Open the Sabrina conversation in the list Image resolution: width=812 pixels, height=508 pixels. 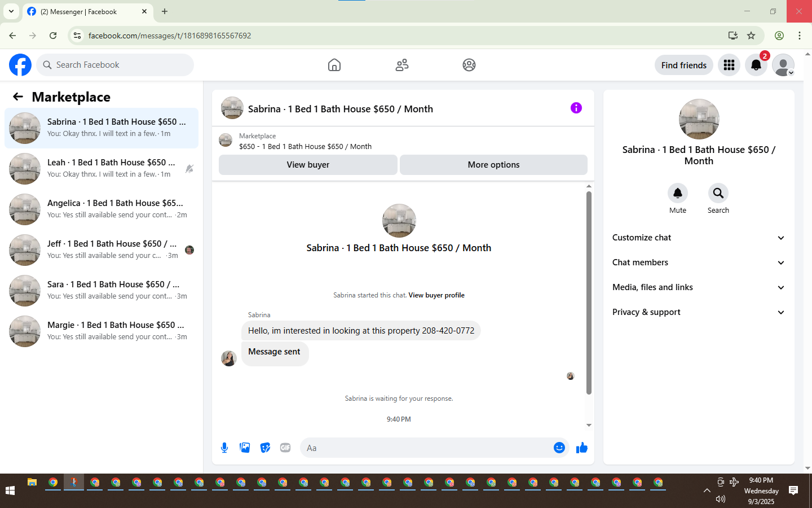(x=101, y=128)
